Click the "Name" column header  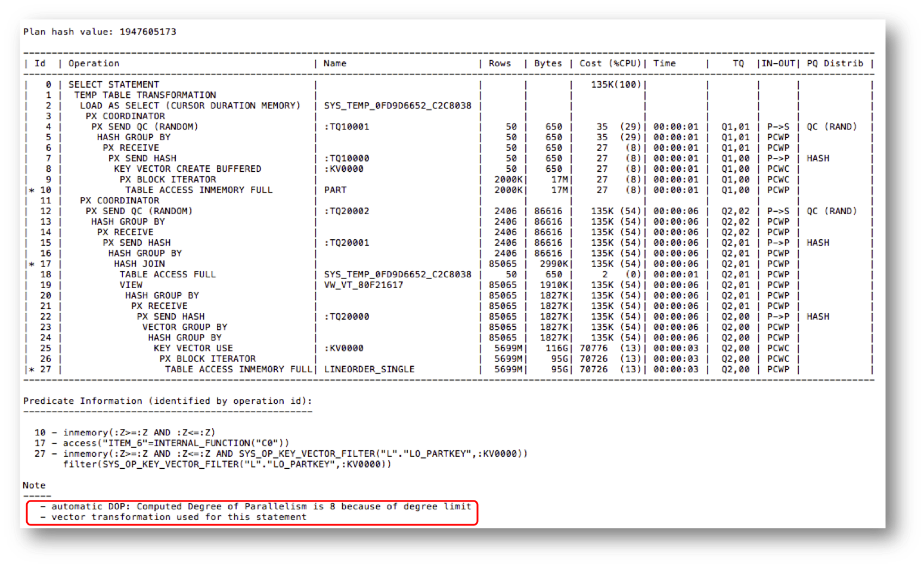pos(335,63)
